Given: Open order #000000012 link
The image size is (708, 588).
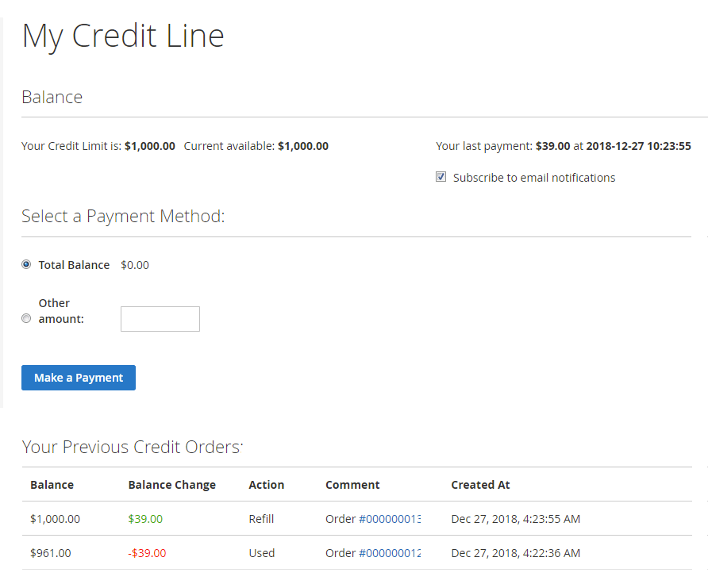Looking at the screenshot, I should [389, 553].
